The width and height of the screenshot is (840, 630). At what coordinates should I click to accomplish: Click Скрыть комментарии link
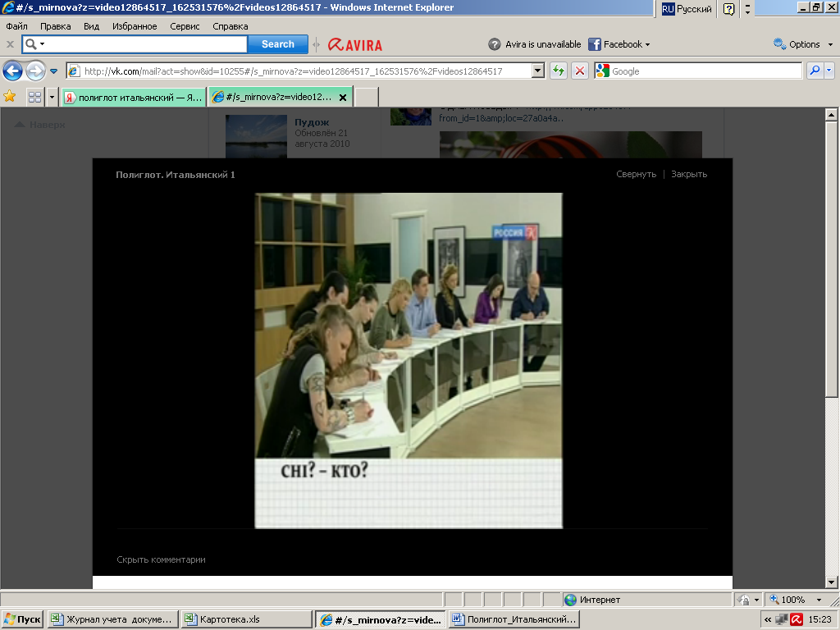161,559
